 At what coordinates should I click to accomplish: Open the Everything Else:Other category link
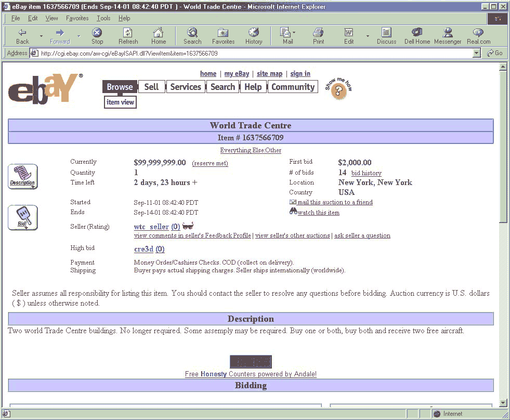click(x=251, y=150)
